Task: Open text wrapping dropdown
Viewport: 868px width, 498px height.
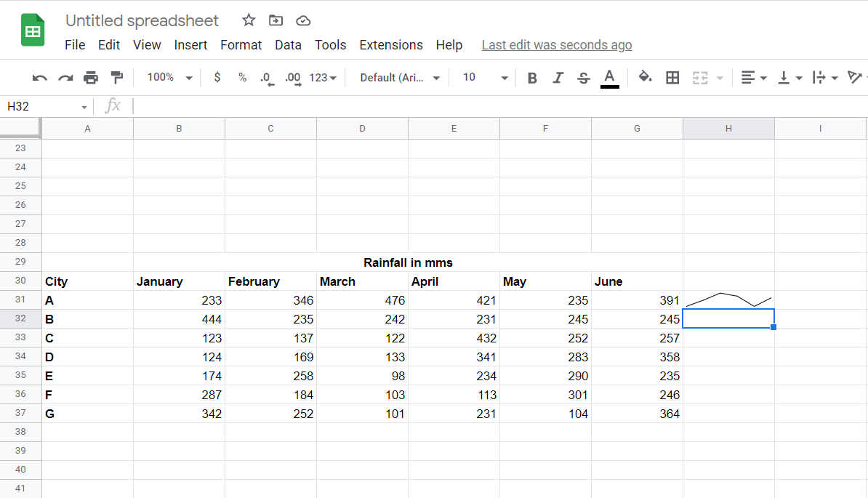Action: (825, 78)
